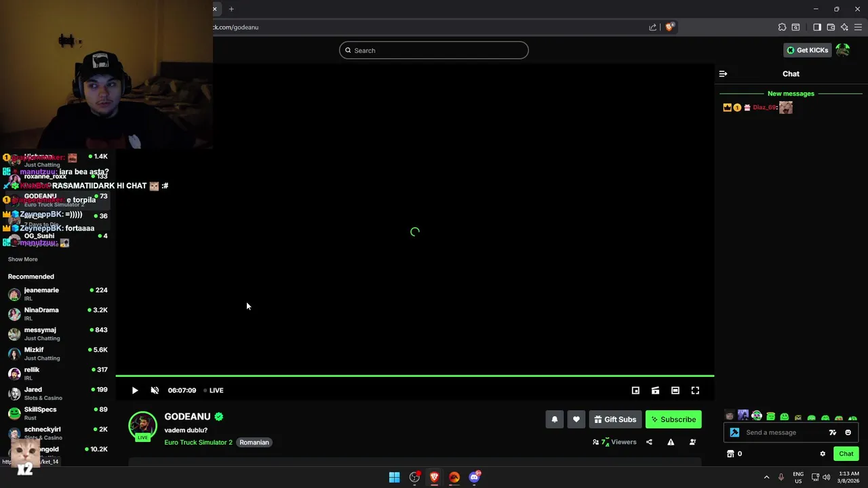Report the stream via warning icon

coord(671,443)
